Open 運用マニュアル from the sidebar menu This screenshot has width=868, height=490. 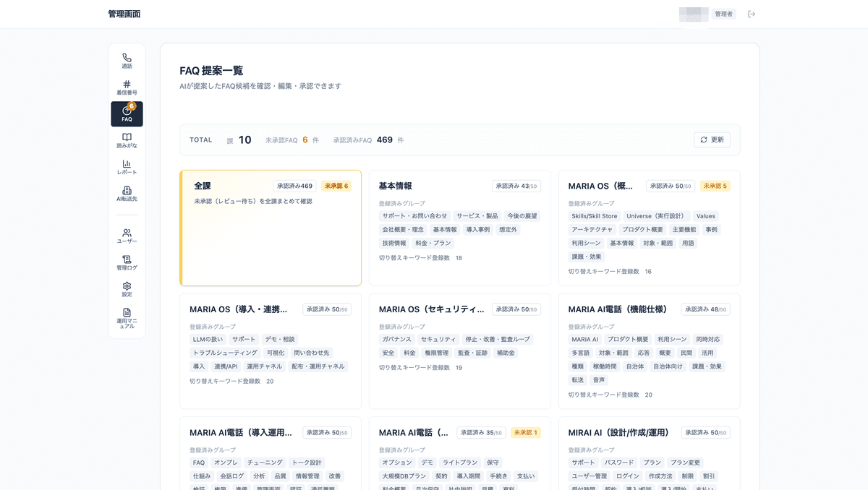click(x=127, y=317)
